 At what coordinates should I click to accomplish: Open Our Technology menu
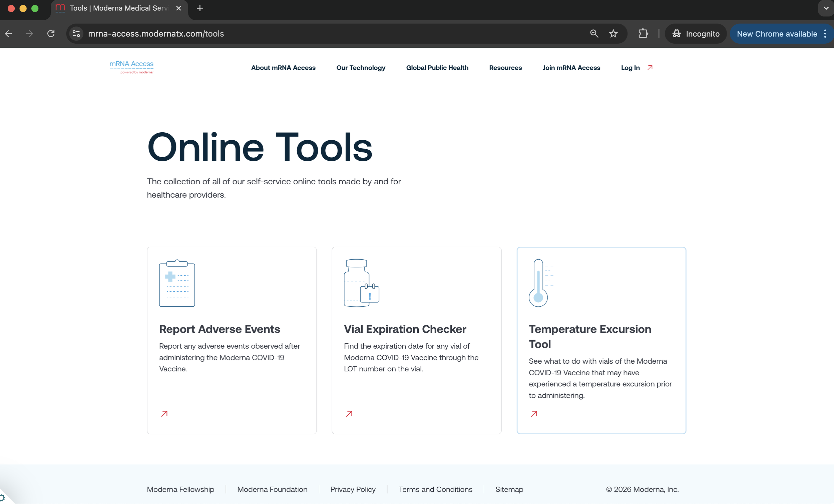(x=361, y=68)
